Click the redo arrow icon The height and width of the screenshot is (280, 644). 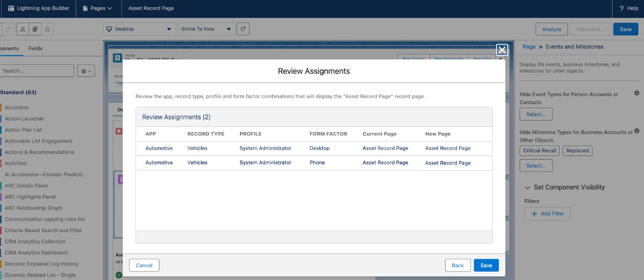click(x=8, y=29)
